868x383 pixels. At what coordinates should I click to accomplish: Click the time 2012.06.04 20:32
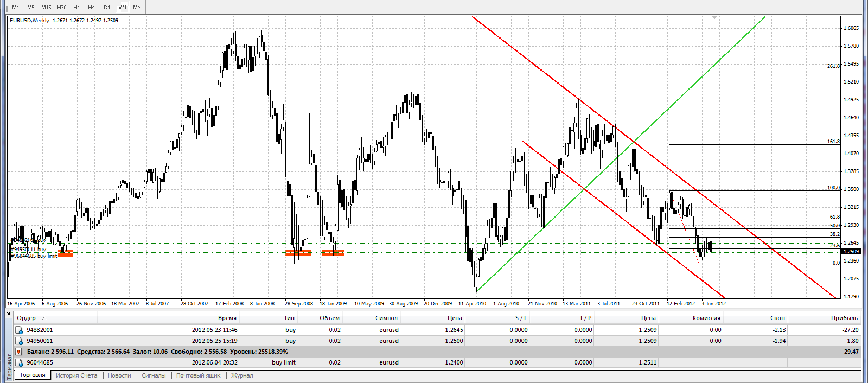214,362
